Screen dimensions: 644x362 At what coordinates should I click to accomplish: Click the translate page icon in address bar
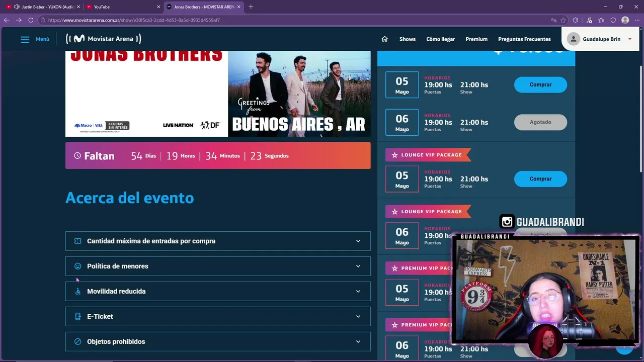pos(553,20)
